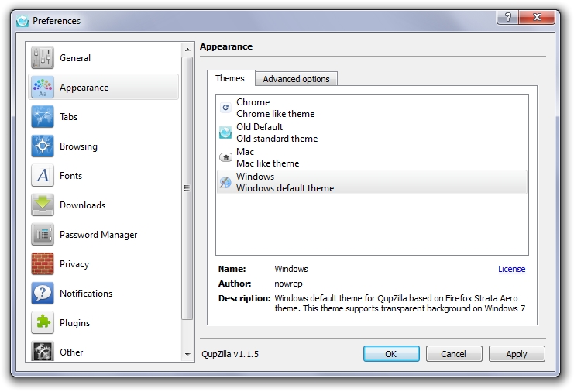Click the Password Manager icon

[43, 234]
